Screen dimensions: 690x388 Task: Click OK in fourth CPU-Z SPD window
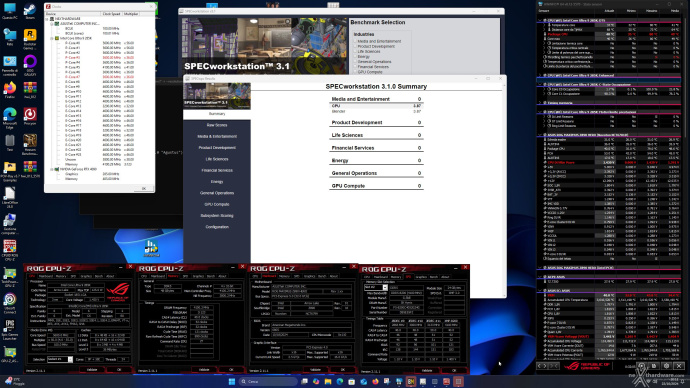(x=455, y=370)
